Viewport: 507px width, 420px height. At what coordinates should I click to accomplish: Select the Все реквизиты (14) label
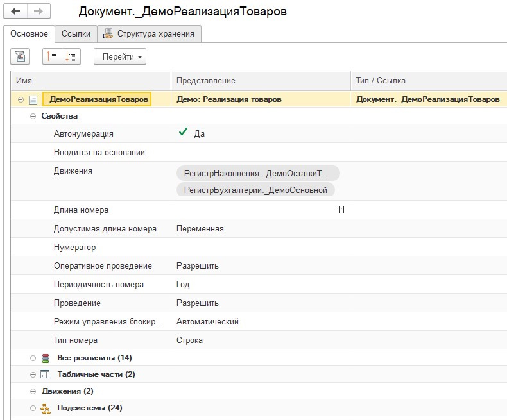point(94,358)
